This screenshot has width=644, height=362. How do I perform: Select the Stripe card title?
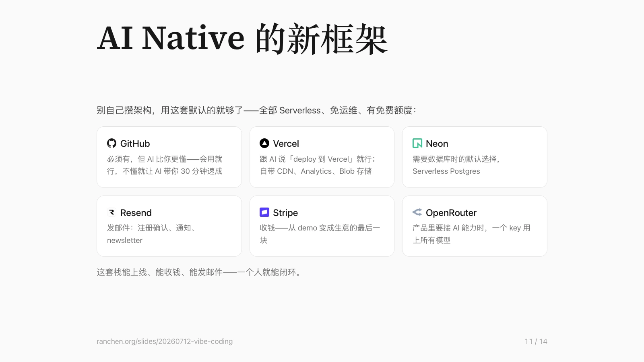285,213
